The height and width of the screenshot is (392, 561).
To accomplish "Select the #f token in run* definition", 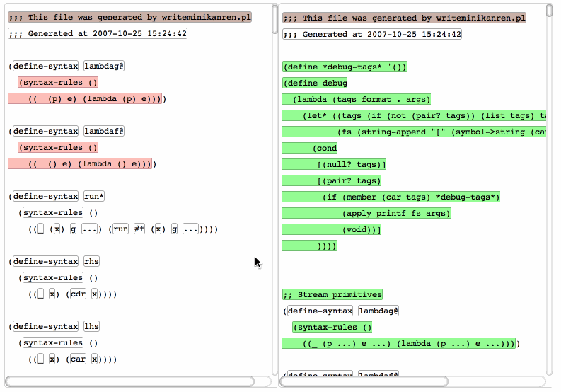I will 139,229.
